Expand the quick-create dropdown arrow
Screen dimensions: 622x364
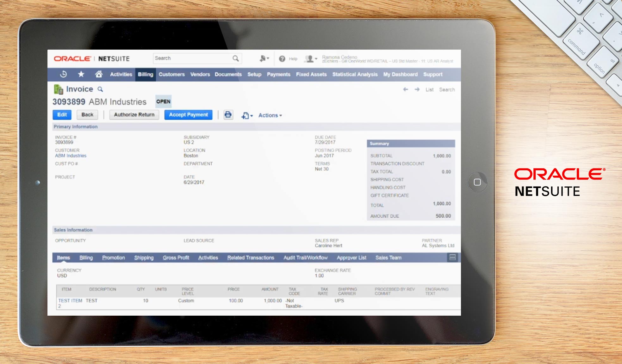tap(268, 58)
